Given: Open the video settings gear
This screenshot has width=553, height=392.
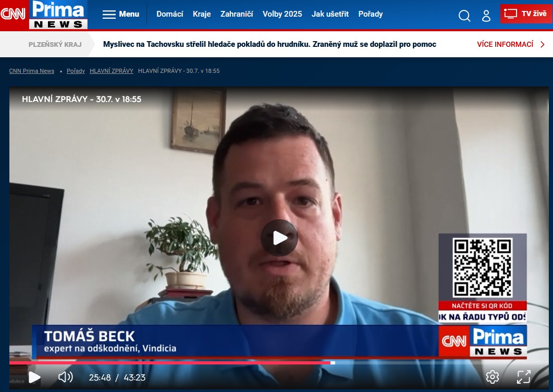Looking at the screenshot, I should pos(493,377).
